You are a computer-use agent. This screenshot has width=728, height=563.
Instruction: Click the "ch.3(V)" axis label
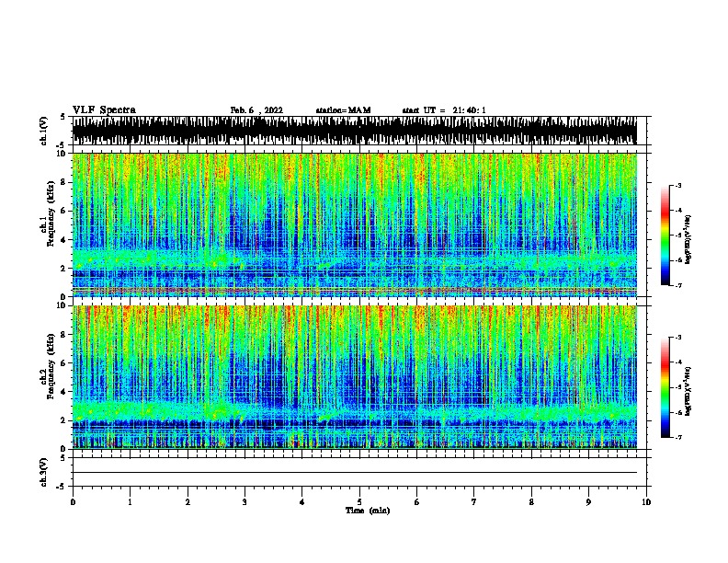coord(44,472)
